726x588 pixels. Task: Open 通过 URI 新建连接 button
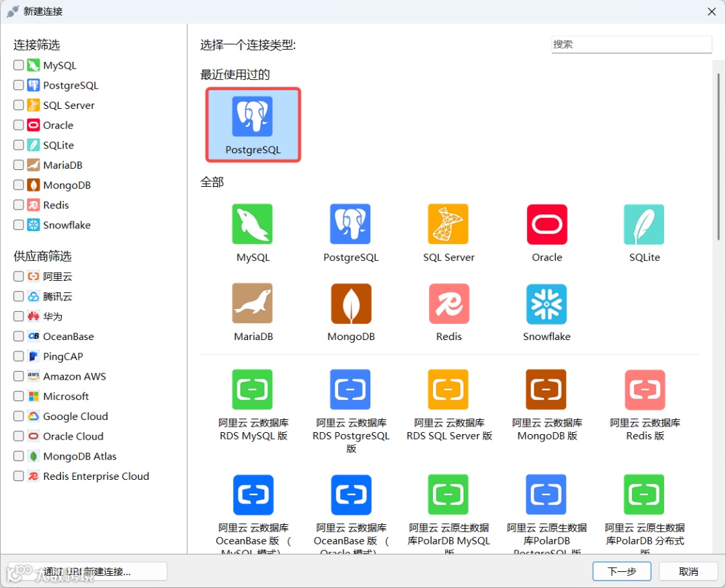pos(87,571)
